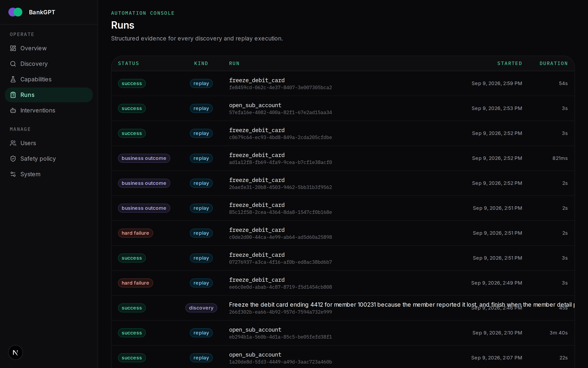Click the Interventions robot icon
This screenshot has width=588, height=368.
13,110
